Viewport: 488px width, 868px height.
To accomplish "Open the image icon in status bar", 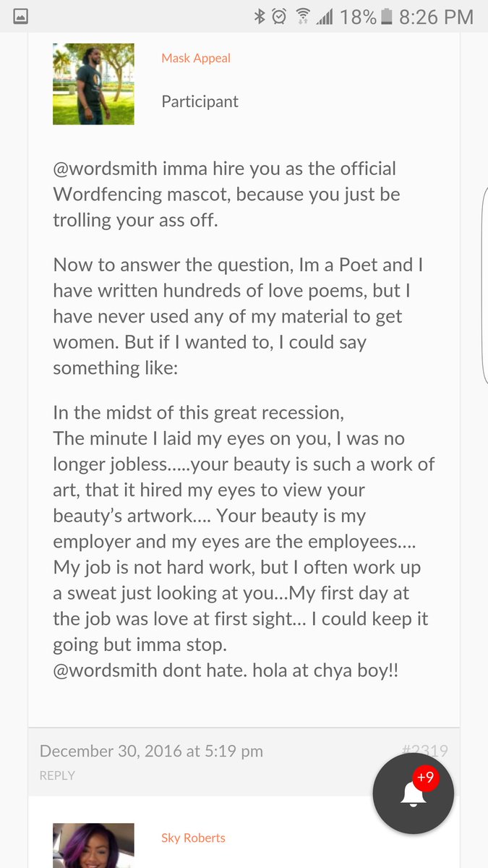I will pos(21,17).
